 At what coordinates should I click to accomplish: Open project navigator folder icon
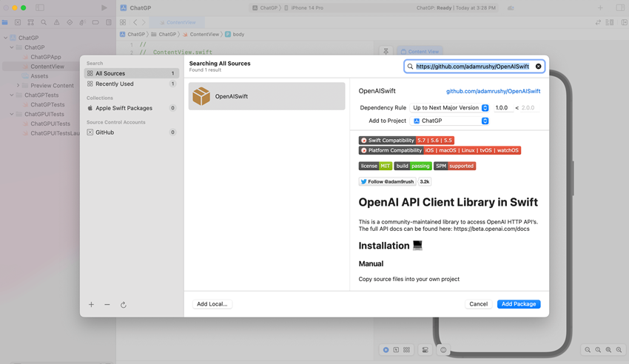5,22
